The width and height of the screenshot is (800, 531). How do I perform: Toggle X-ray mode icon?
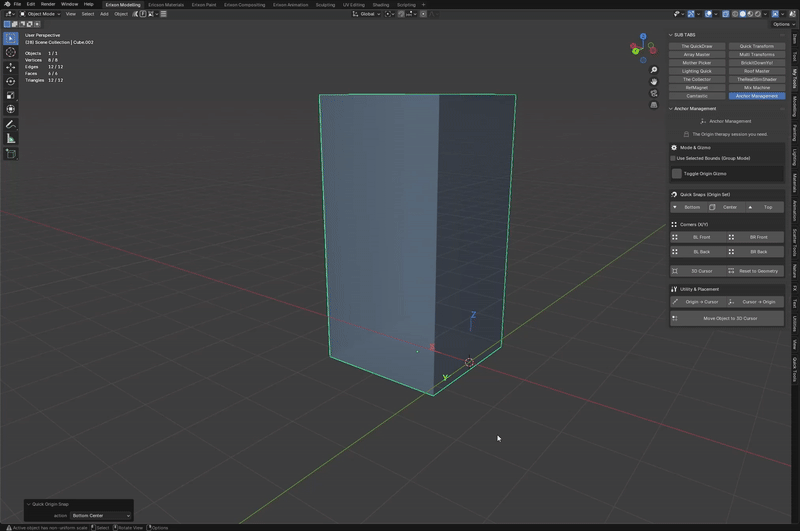[x=726, y=14]
